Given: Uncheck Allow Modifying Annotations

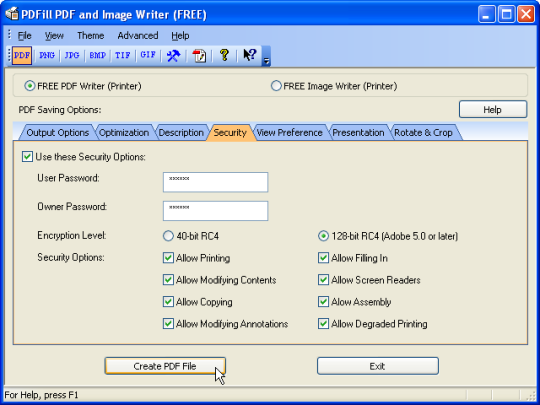Looking at the screenshot, I should coord(168,324).
